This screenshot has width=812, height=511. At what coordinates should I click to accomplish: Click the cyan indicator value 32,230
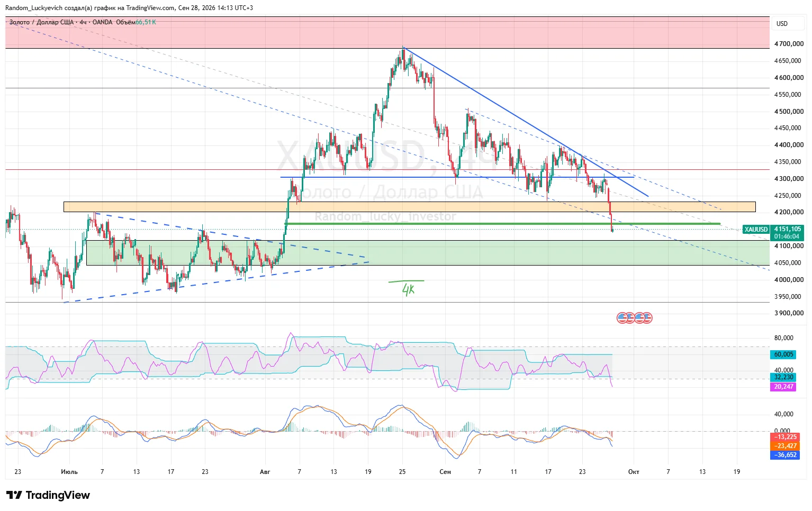784,377
